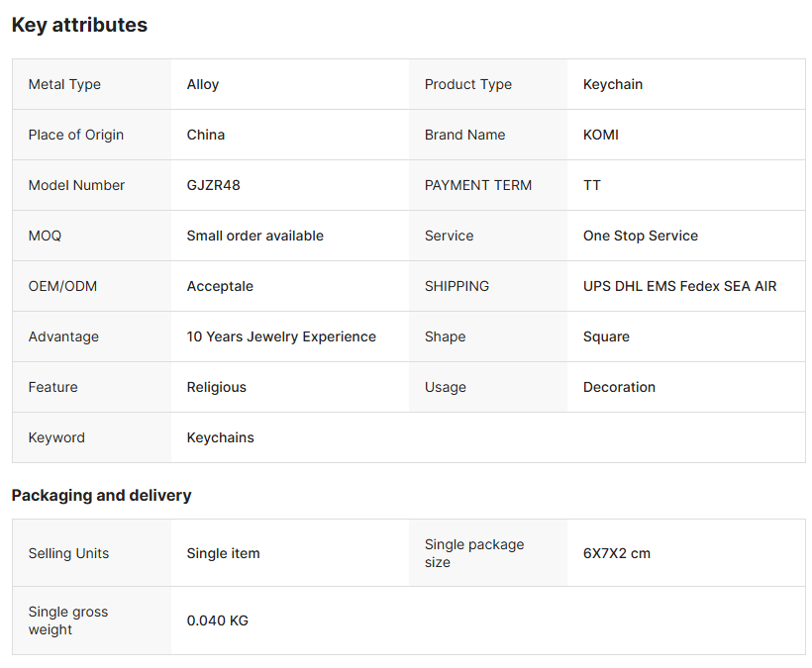
Task: Click the TT payment term value
Action: pyautogui.click(x=592, y=185)
